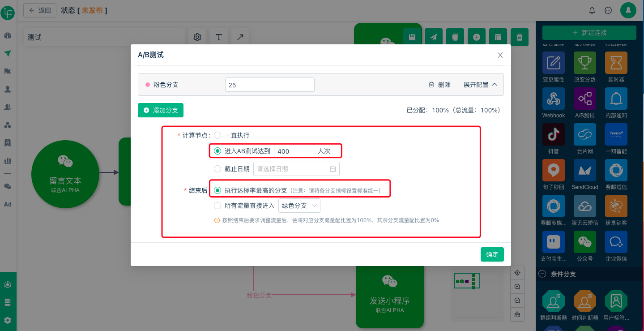Open the bar chart icon in left sidebar
This screenshot has width=644, height=331.
pyautogui.click(x=8, y=160)
